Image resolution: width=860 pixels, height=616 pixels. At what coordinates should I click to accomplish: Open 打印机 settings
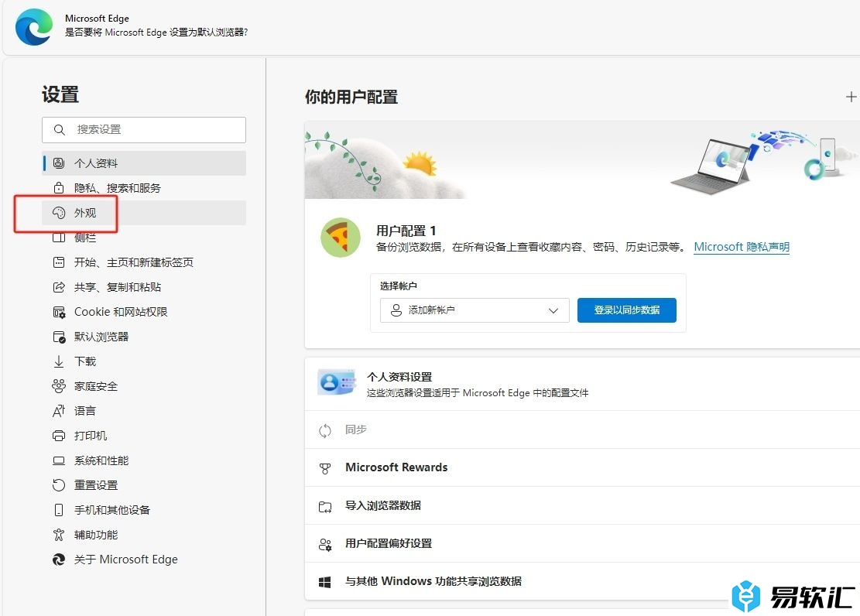pos(144,436)
